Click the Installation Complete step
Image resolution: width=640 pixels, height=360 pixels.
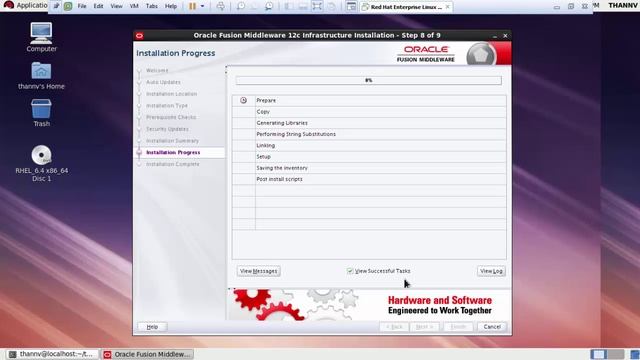pos(173,164)
